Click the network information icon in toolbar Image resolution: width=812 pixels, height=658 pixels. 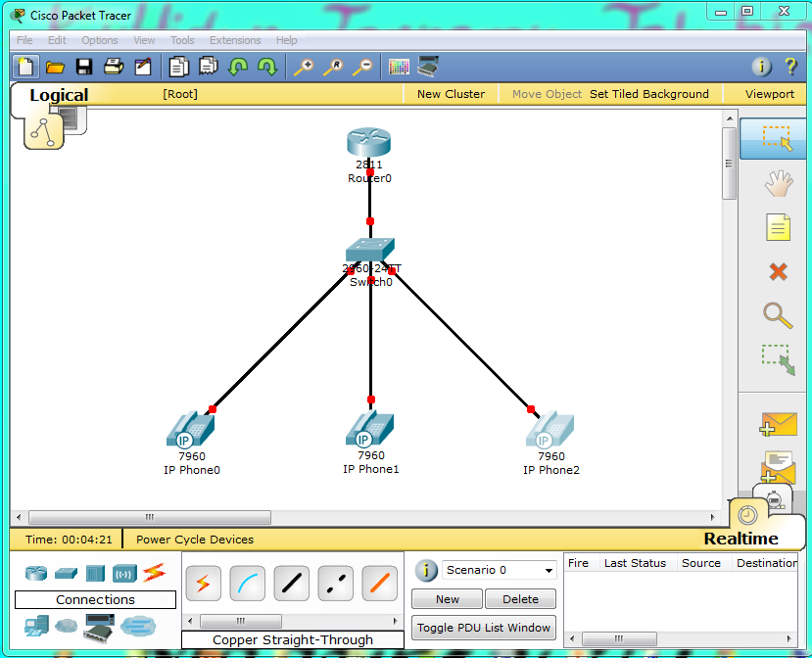[x=761, y=67]
